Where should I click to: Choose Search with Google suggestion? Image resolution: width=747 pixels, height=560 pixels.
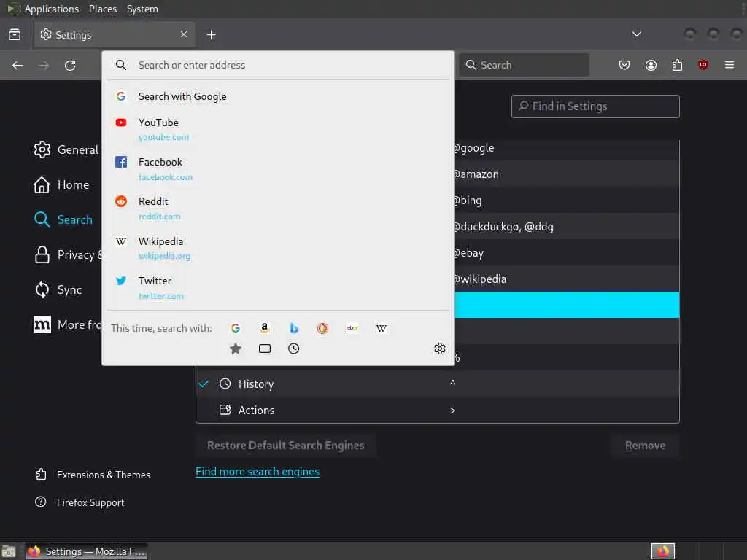pyautogui.click(x=278, y=97)
